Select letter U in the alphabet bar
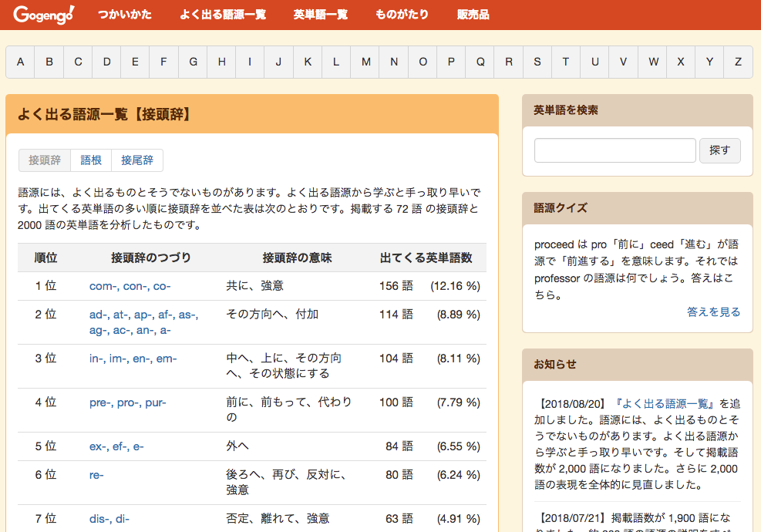761x532 pixels. tap(595, 62)
